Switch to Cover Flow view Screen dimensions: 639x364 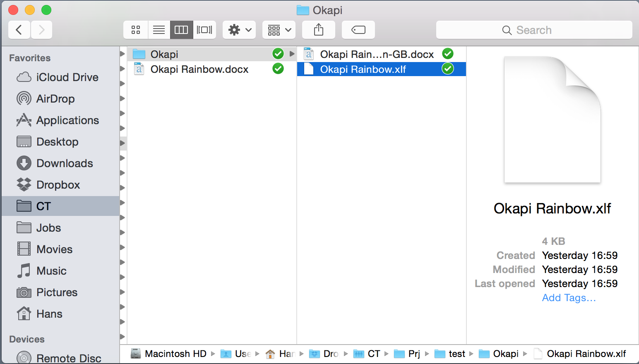coord(204,30)
